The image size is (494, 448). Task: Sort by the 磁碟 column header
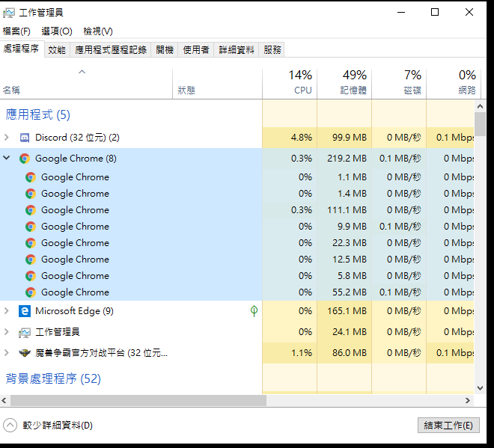click(x=399, y=84)
